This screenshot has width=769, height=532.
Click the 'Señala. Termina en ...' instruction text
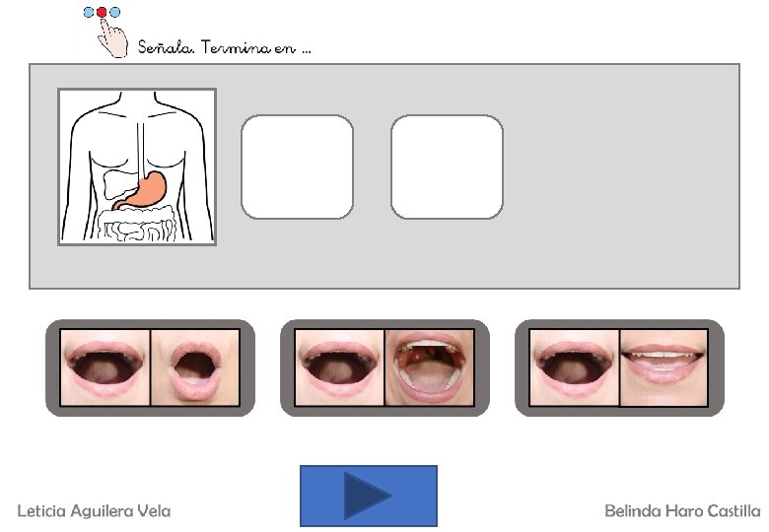pyautogui.click(x=224, y=47)
